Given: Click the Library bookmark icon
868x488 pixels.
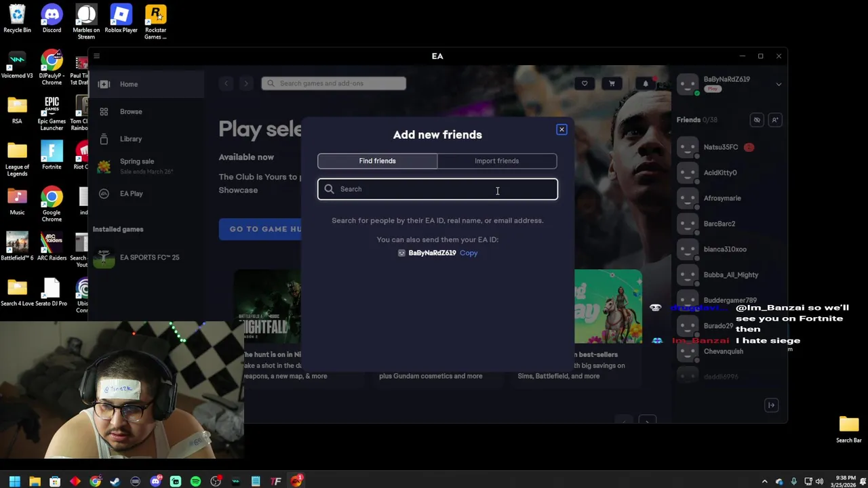Looking at the screenshot, I should [x=104, y=139].
